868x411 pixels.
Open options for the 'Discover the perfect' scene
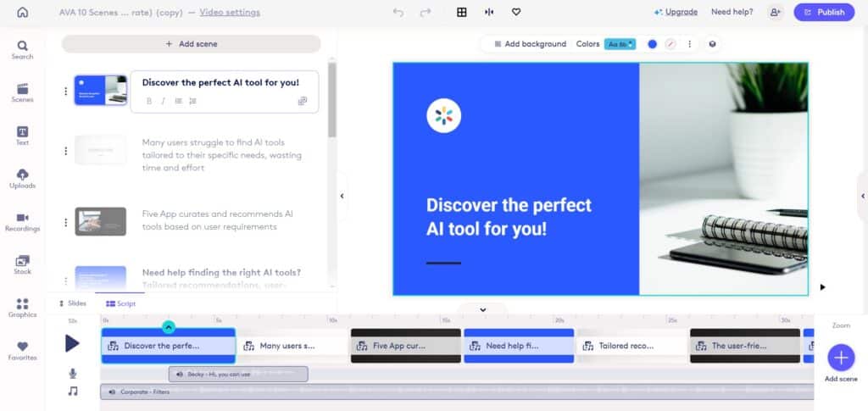point(65,92)
